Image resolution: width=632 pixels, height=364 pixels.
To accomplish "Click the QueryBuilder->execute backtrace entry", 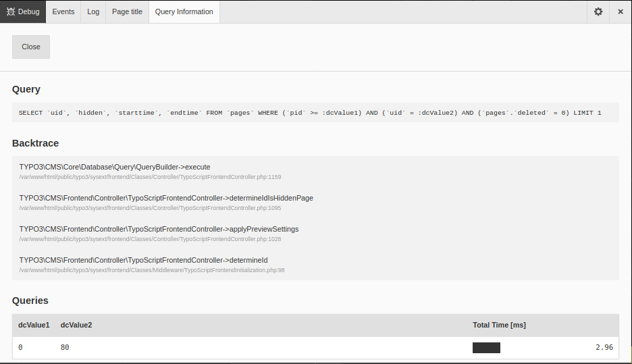I will [115, 167].
